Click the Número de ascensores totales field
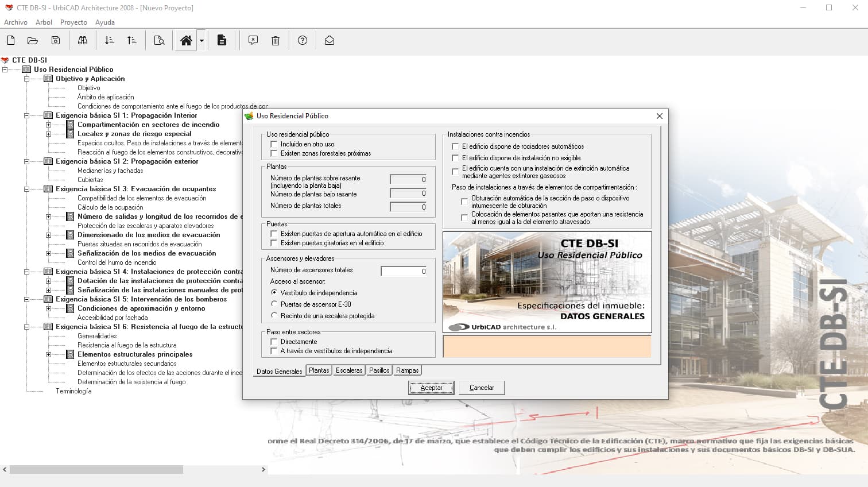This screenshot has width=868, height=487. pyautogui.click(x=404, y=271)
